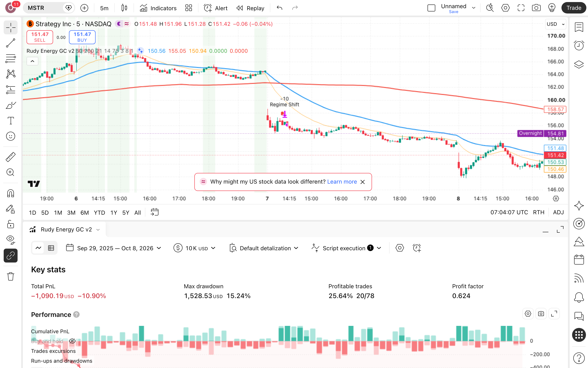Click the red 151.42 current price label

[555, 155]
